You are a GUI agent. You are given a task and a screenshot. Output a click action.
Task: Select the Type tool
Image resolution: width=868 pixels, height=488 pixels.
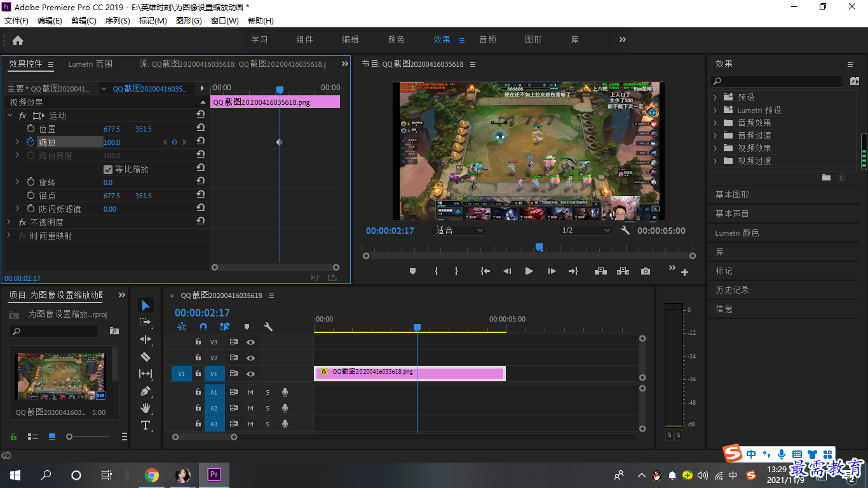coord(146,425)
